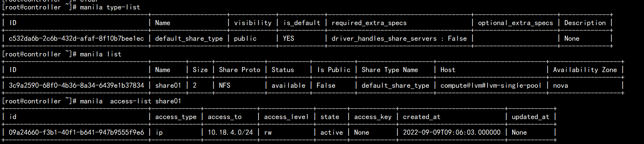Screen dimensions: 644x144
Task: Click the 'optional_extra_specs' column header
Action: pyautogui.click(x=515, y=23)
